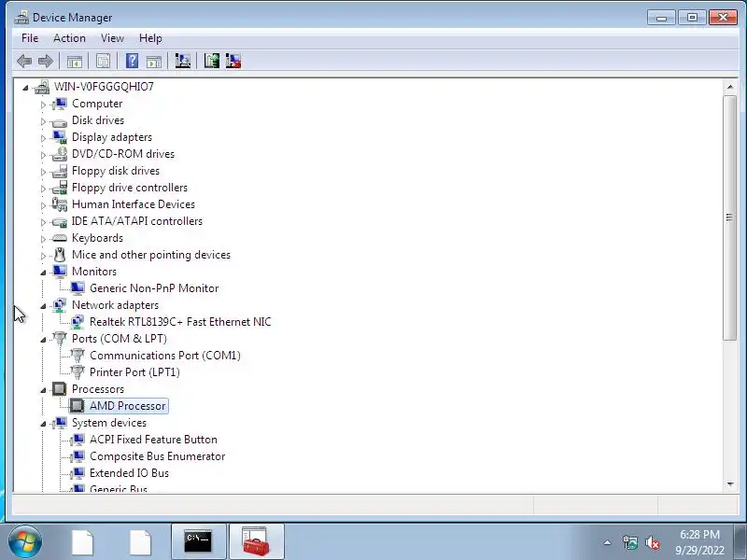747x560 pixels.
Task: Click the first blank document taskbar icon
Action: click(x=82, y=541)
